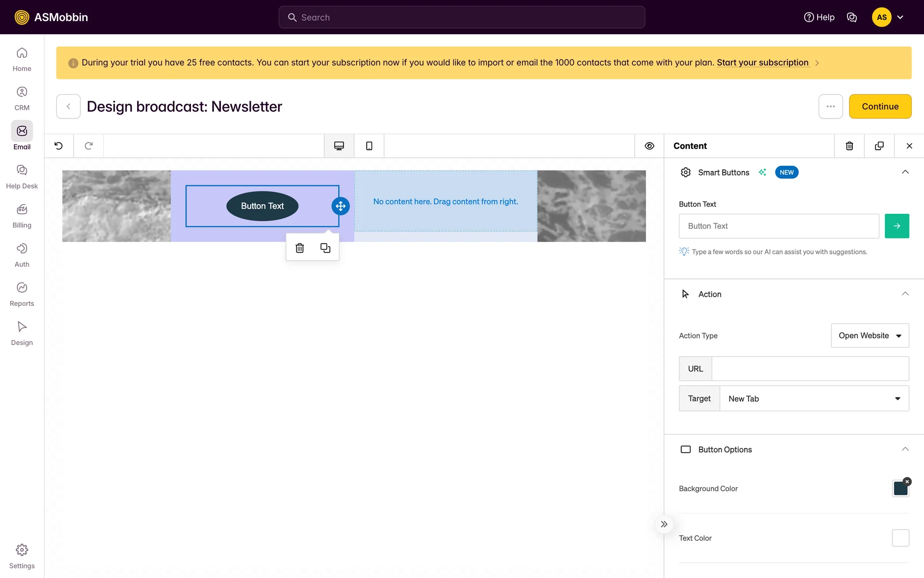The image size is (924, 578).
Task: Click the move handle on button block
Action: (x=340, y=206)
